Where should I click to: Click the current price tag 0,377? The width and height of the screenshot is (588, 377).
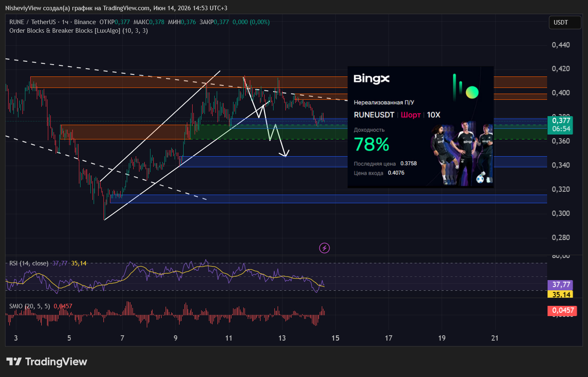pos(561,121)
